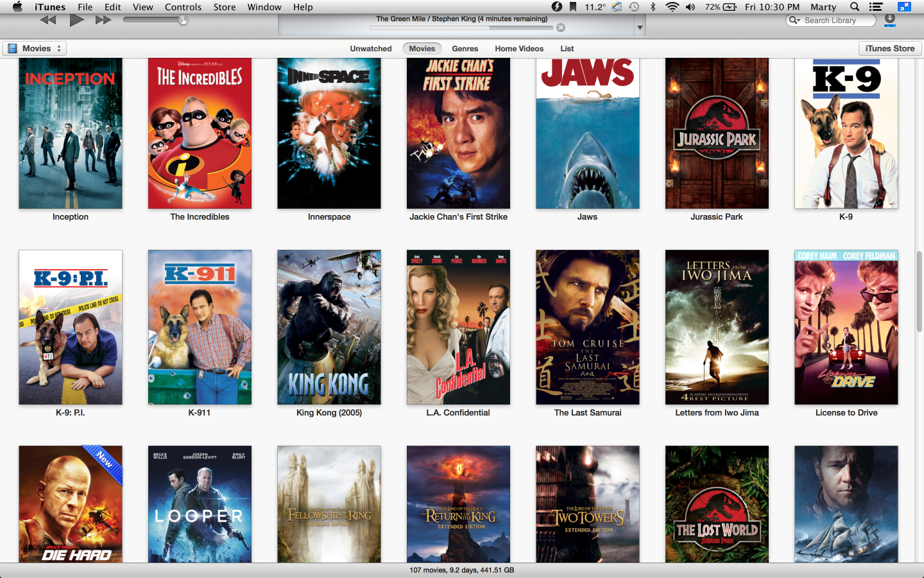Select the King Kong (2005) poster
This screenshot has height=578, width=924.
(x=329, y=327)
